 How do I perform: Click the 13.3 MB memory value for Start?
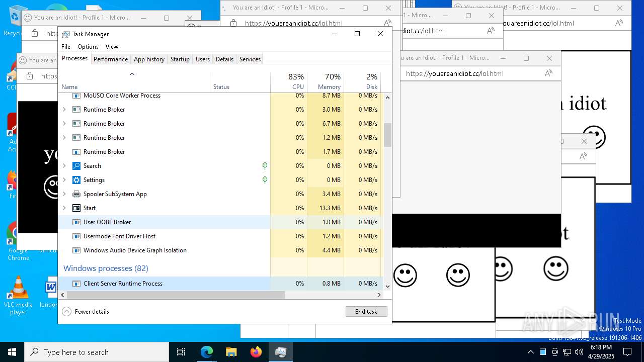330,208
